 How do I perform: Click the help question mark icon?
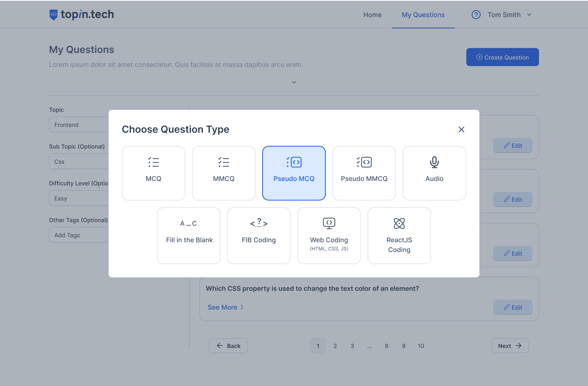point(476,15)
